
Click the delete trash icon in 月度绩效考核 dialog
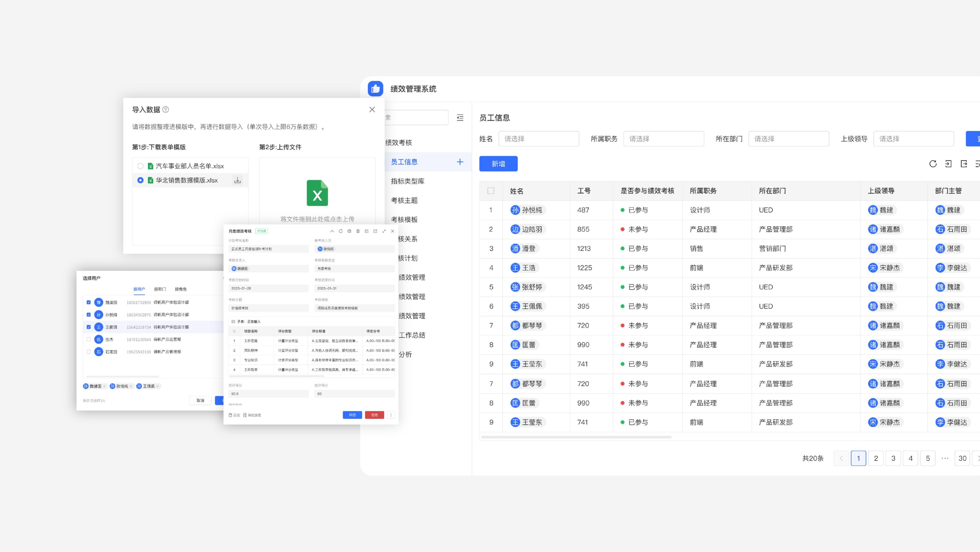pos(358,231)
